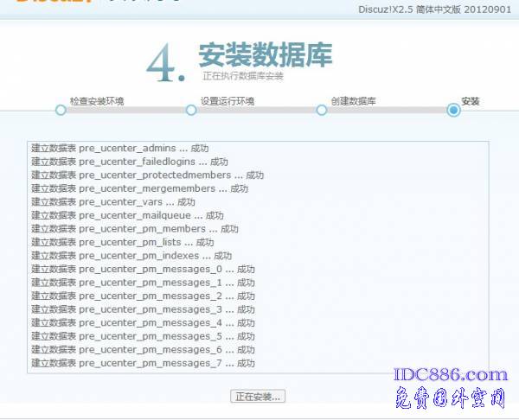Select the 检查安装环境 step label

click(x=97, y=101)
